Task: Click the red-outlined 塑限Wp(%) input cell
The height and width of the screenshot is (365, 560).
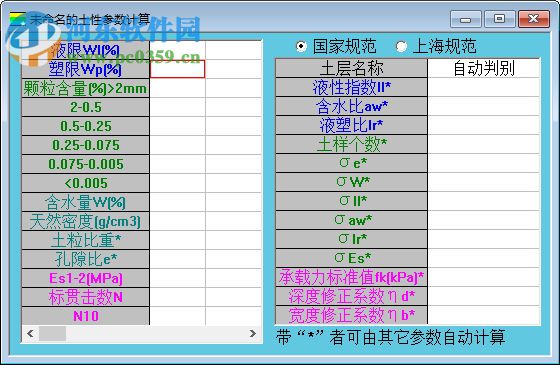Action: (178, 69)
